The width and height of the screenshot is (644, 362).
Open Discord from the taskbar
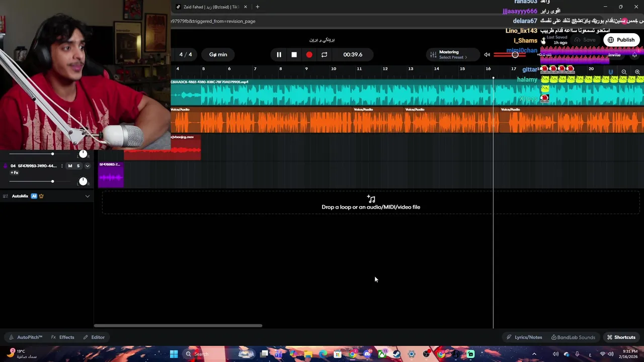click(x=367, y=354)
